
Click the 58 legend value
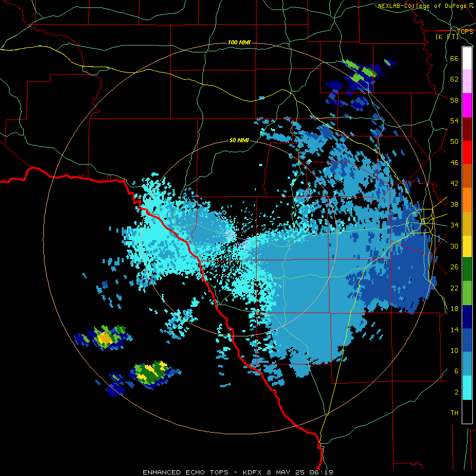coord(454,100)
